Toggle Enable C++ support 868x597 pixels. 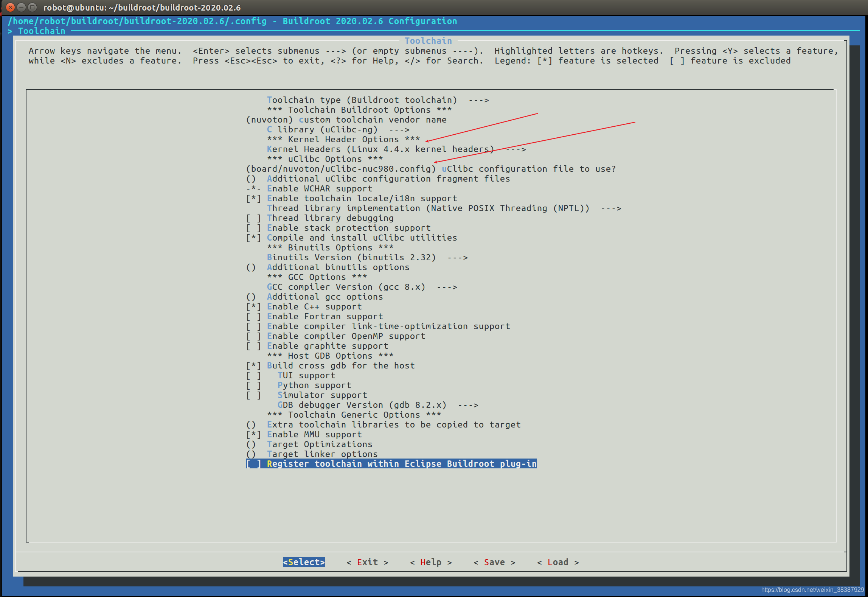pos(304,306)
